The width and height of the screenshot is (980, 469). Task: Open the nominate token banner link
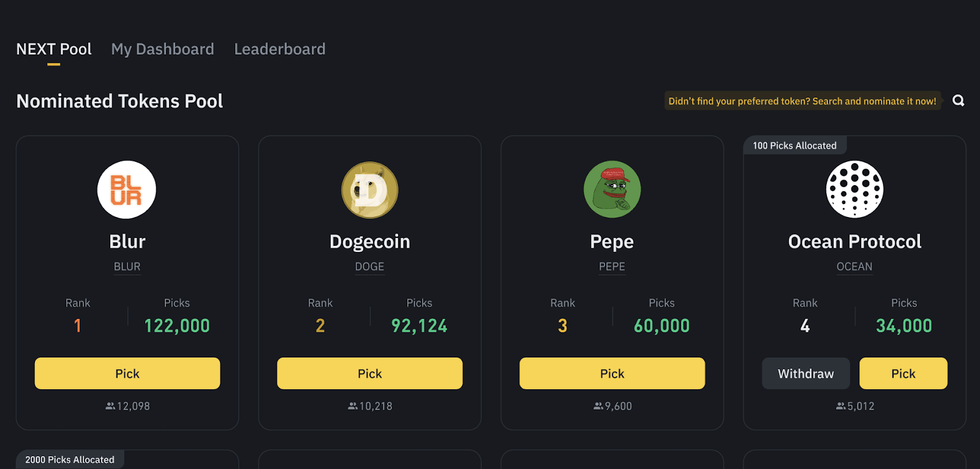point(802,101)
